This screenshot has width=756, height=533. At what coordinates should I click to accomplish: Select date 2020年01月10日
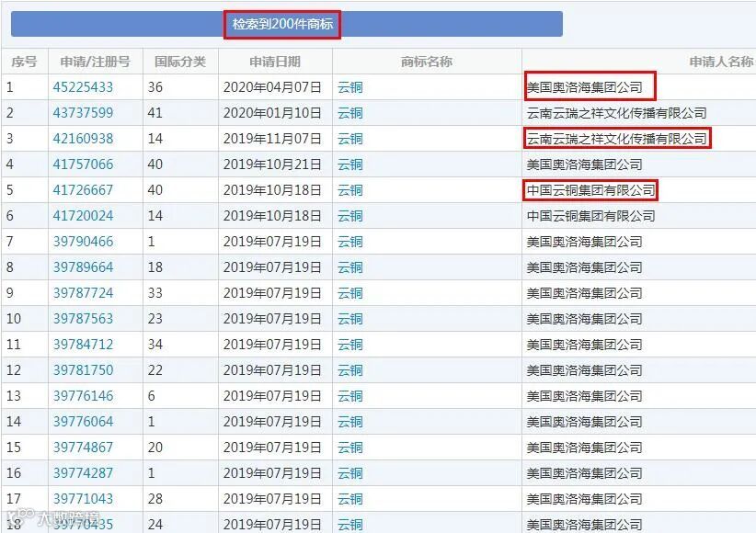[272, 113]
